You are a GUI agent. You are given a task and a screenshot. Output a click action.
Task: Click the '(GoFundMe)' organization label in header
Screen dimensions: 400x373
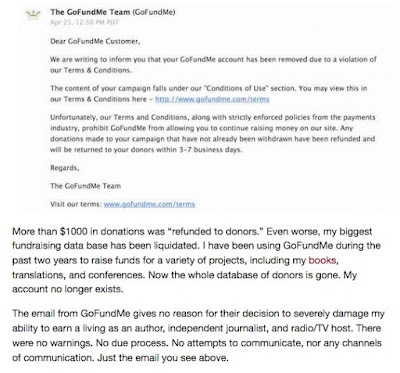coord(154,12)
